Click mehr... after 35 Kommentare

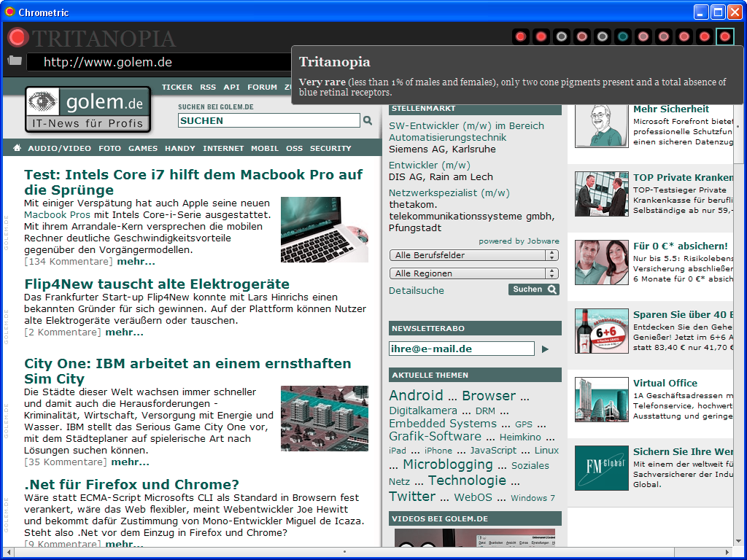[x=130, y=462]
